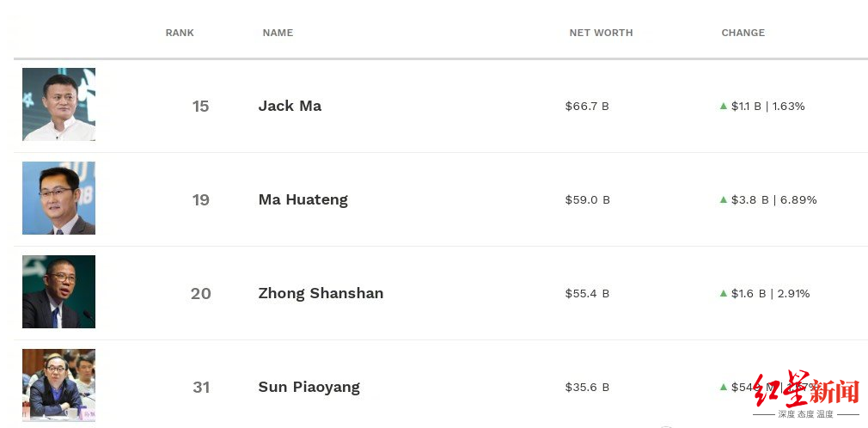The width and height of the screenshot is (868, 428).
Task: Select the Sun Piaoyang name
Action: click(309, 387)
